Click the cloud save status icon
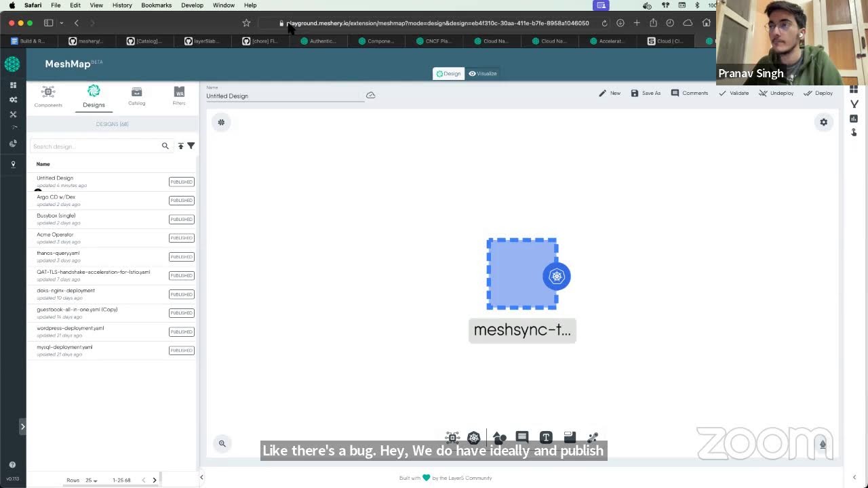The height and width of the screenshot is (488, 868). coord(371,95)
